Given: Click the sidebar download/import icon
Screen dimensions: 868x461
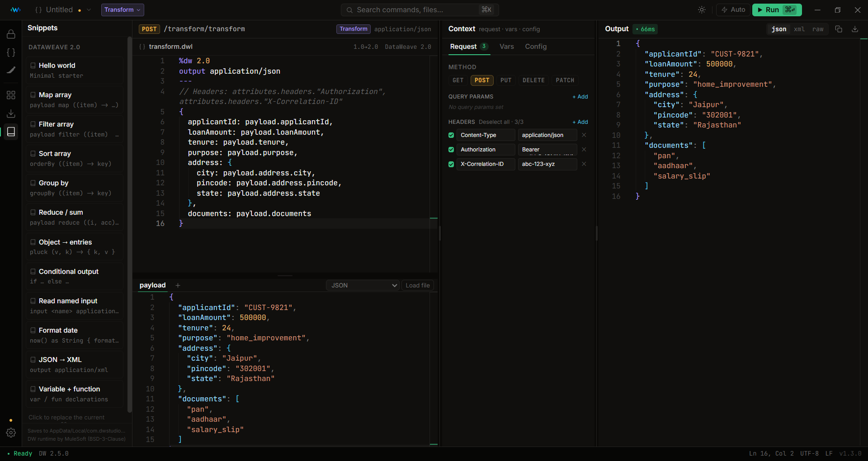Looking at the screenshot, I should [11, 113].
